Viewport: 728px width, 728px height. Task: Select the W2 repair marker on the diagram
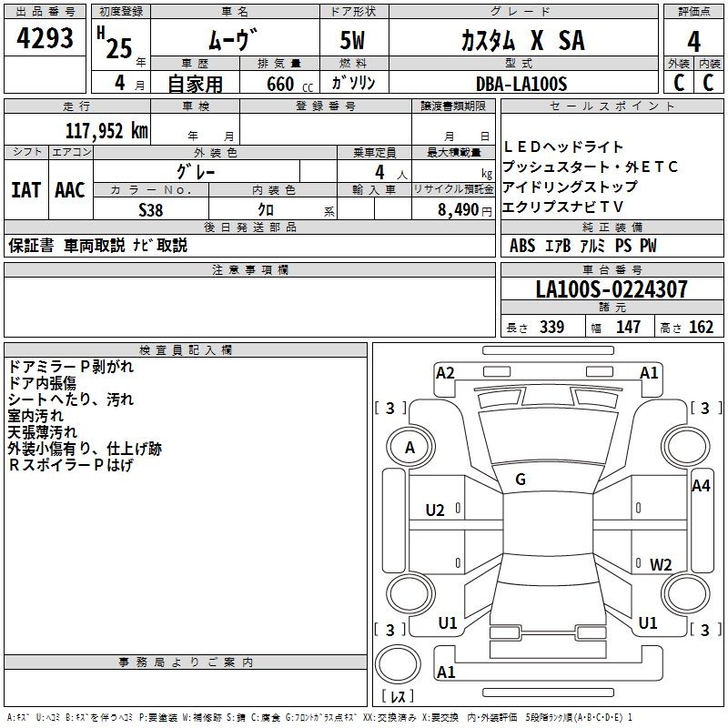point(661,564)
